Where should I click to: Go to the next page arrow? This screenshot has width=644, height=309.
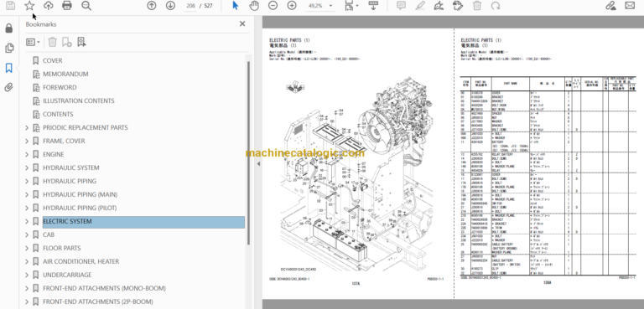pos(170,6)
